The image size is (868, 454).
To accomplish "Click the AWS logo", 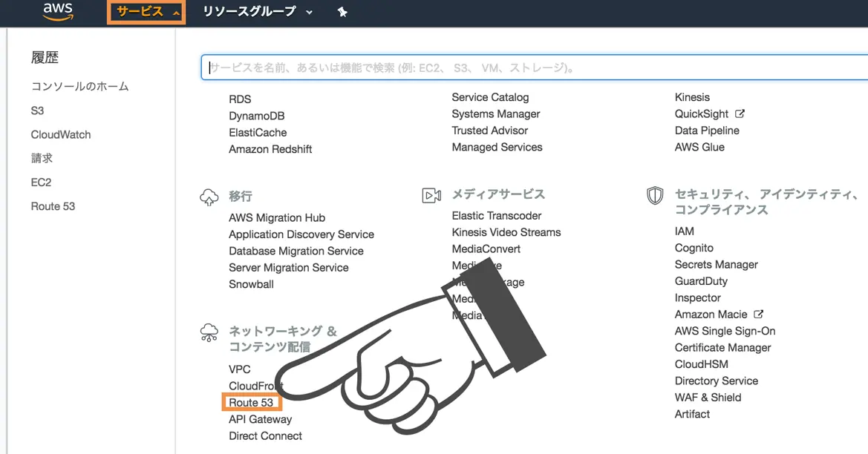I will coord(58,11).
